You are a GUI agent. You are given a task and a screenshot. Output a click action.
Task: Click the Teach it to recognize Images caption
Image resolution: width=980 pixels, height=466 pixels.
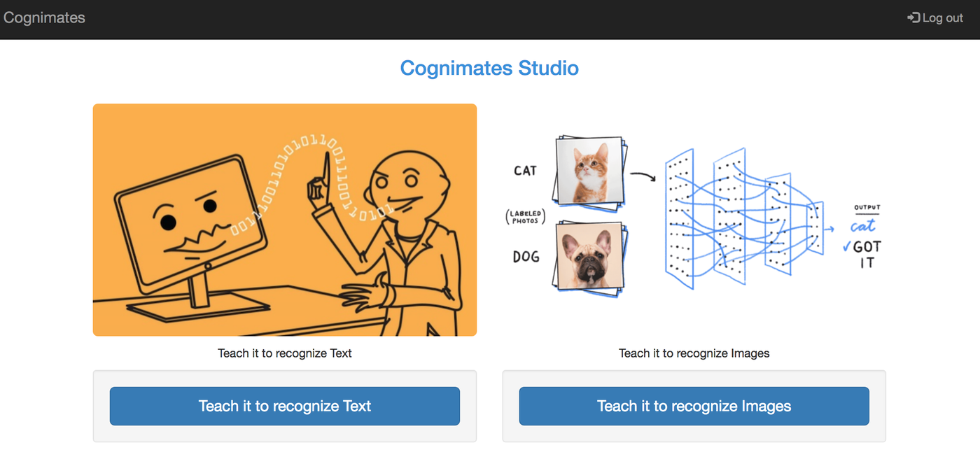(694, 353)
